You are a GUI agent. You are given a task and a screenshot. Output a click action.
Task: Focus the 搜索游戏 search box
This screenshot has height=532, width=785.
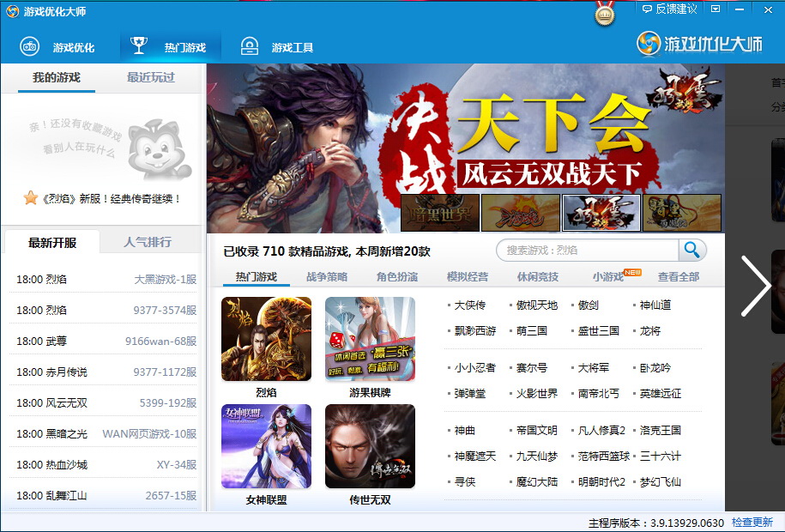click(x=587, y=250)
